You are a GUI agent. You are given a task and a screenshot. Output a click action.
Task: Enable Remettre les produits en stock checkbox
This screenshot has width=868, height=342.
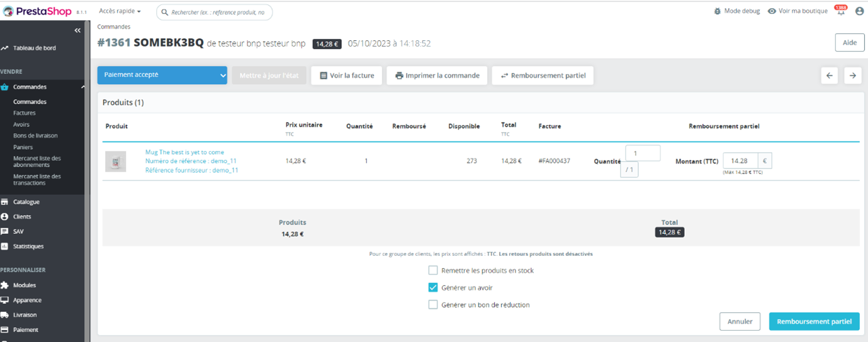(433, 270)
